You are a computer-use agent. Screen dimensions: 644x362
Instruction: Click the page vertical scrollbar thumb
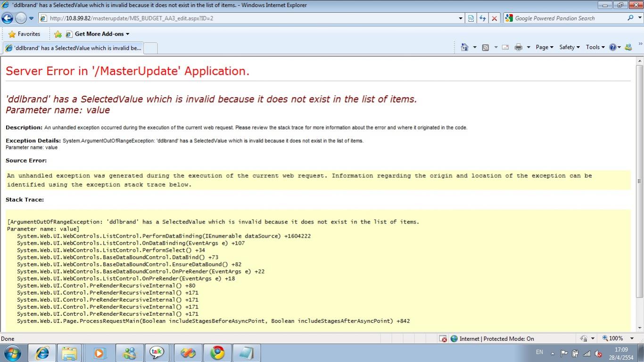pos(640,181)
